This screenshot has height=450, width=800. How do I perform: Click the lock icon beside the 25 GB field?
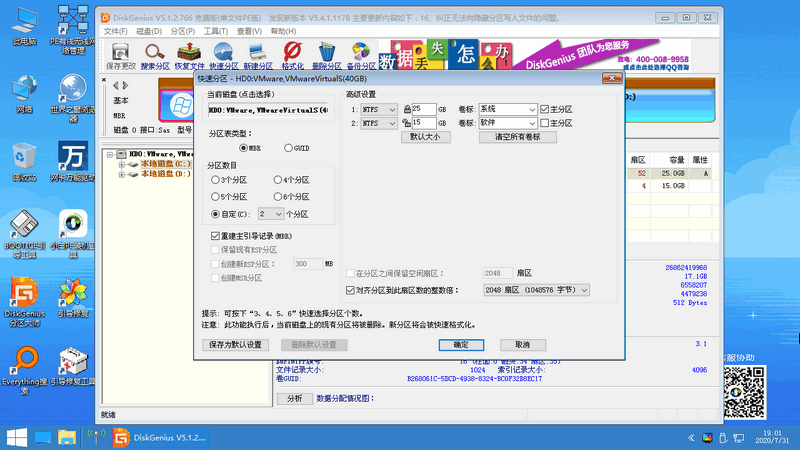(x=405, y=108)
